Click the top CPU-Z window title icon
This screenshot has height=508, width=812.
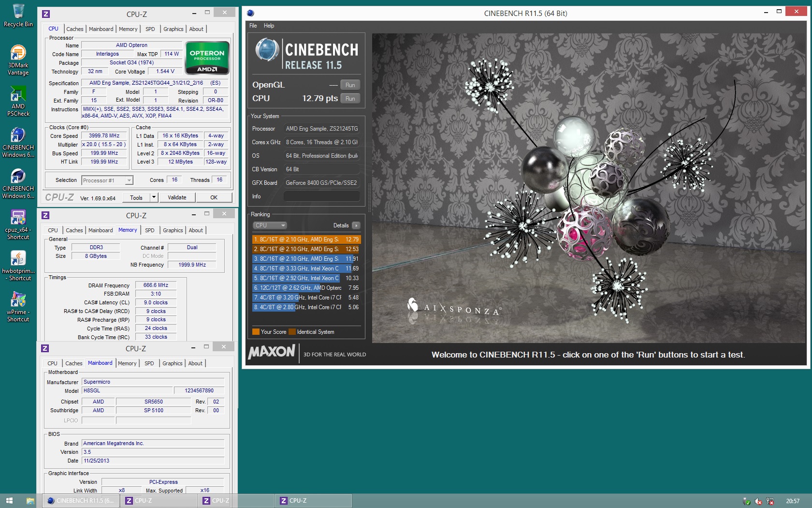(46, 14)
